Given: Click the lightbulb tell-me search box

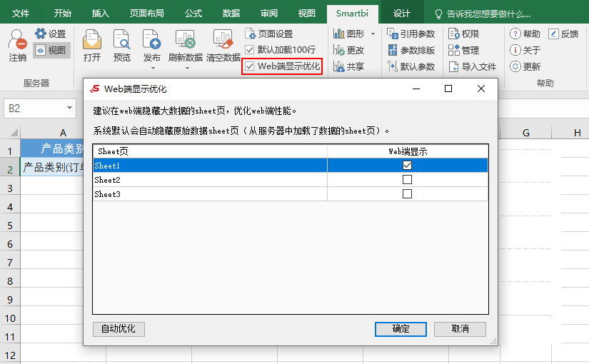Looking at the screenshot, I should point(483,14).
